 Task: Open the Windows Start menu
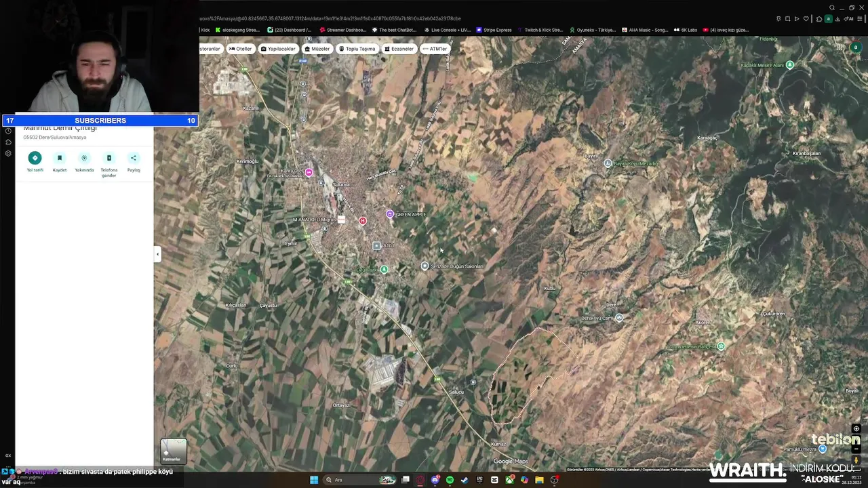pos(314,480)
